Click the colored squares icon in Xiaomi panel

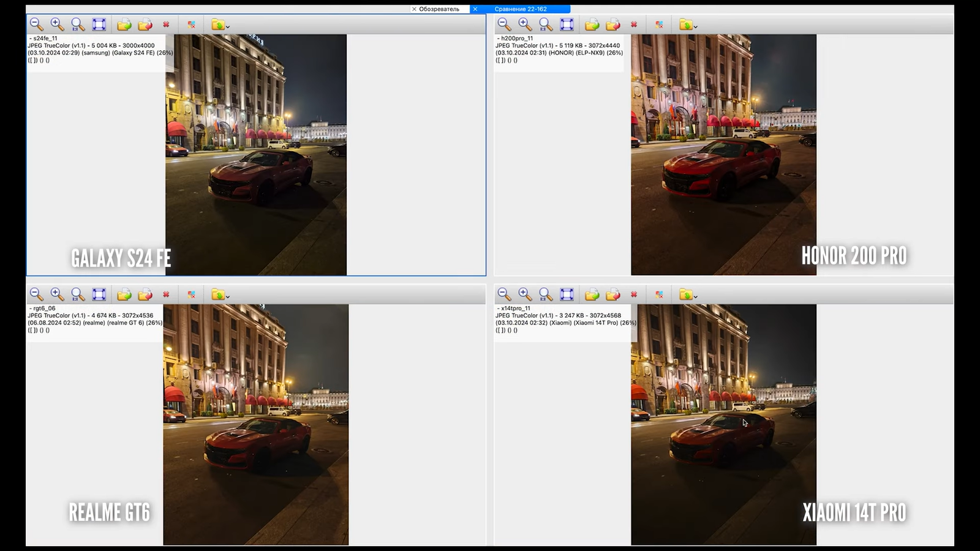pos(659,294)
